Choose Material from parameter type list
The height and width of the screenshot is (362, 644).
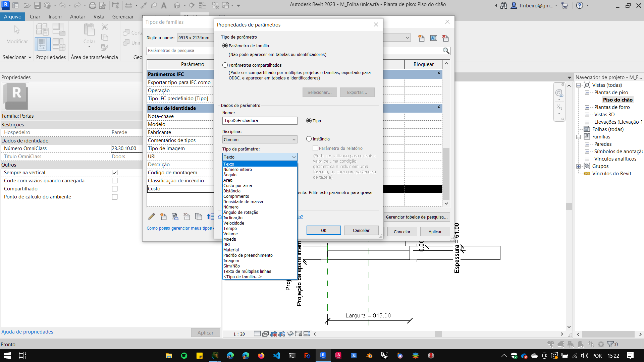231,250
